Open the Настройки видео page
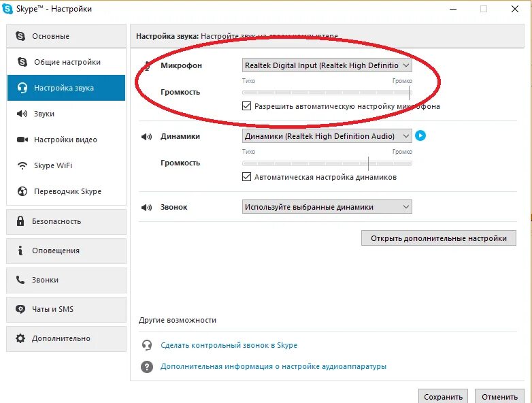The image size is (532, 403). pyautogui.click(x=66, y=140)
